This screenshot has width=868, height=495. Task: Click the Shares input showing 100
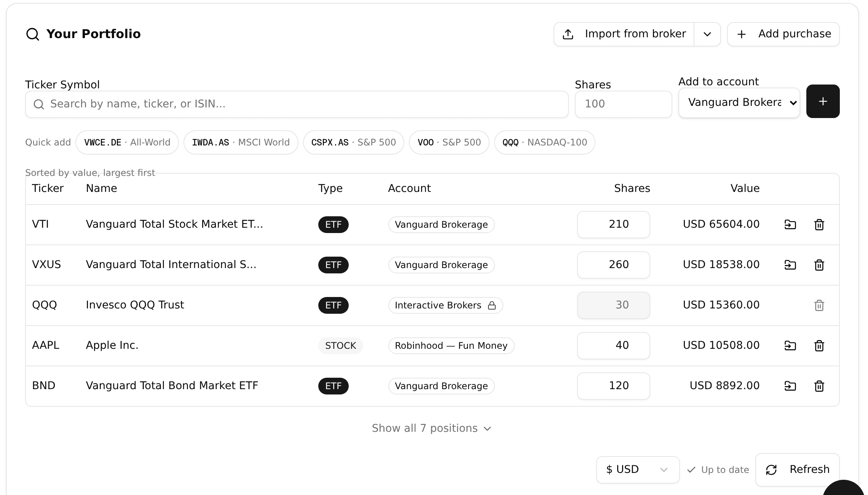pos(623,104)
